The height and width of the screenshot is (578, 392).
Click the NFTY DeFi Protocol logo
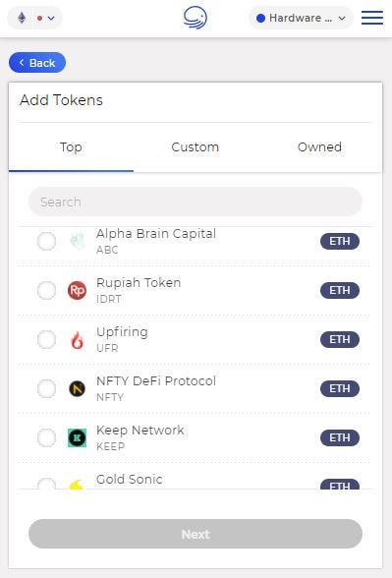pos(77,388)
